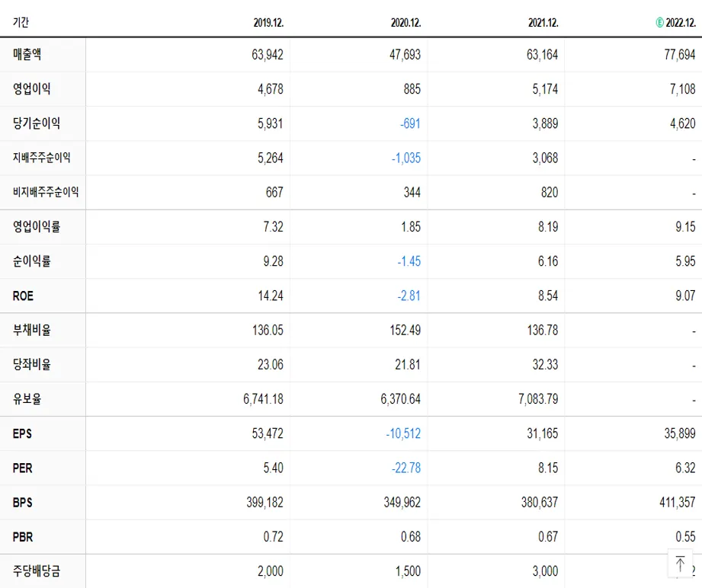Select negative value -1,035

click(x=406, y=158)
